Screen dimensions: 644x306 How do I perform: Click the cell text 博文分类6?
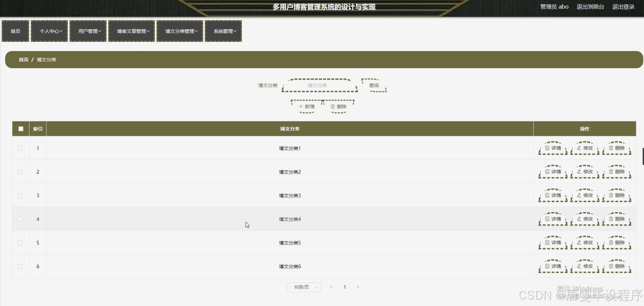point(290,266)
